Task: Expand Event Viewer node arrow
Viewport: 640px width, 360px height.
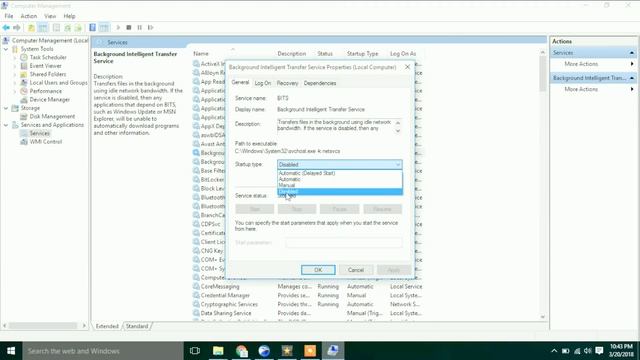Action: click(15, 66)
